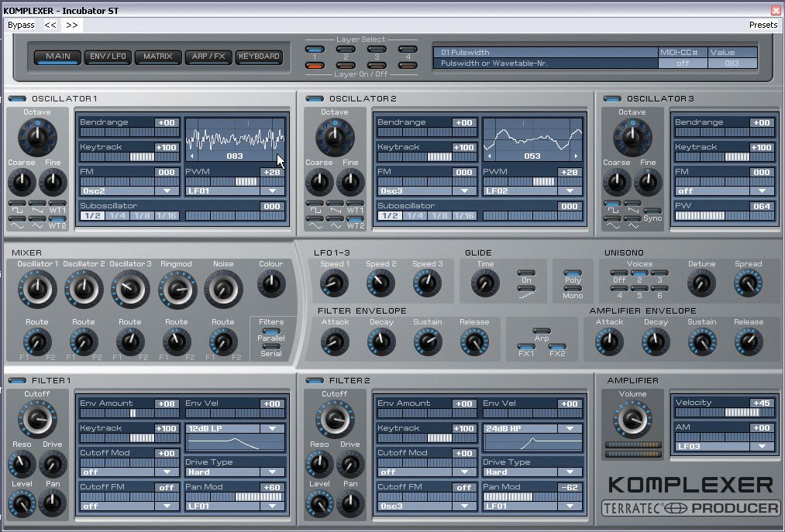The height and width of the screenshot is (532, 785).
Task: Click Mixer Noise level knob
Action: 223,290
